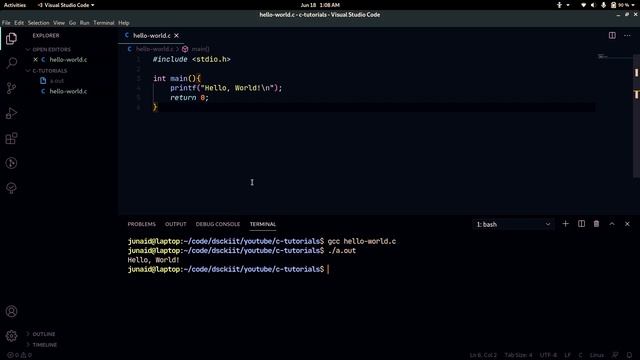640x360 pixels.
Task: Click the #include <stdio.h> line
Action: [x=192, y=60]
